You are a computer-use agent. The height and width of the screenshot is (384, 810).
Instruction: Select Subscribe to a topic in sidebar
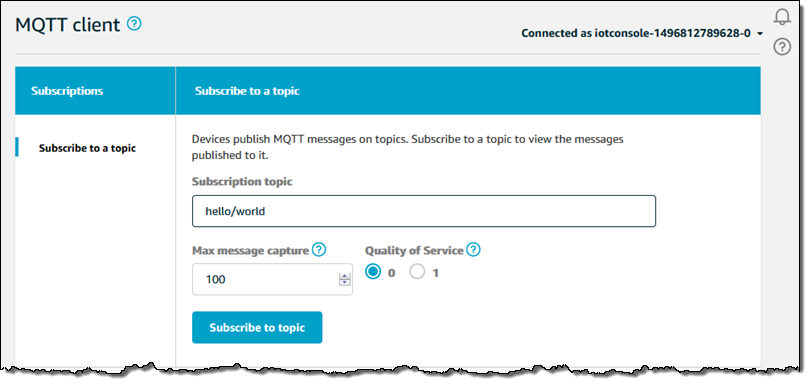(x=87, y=148)
